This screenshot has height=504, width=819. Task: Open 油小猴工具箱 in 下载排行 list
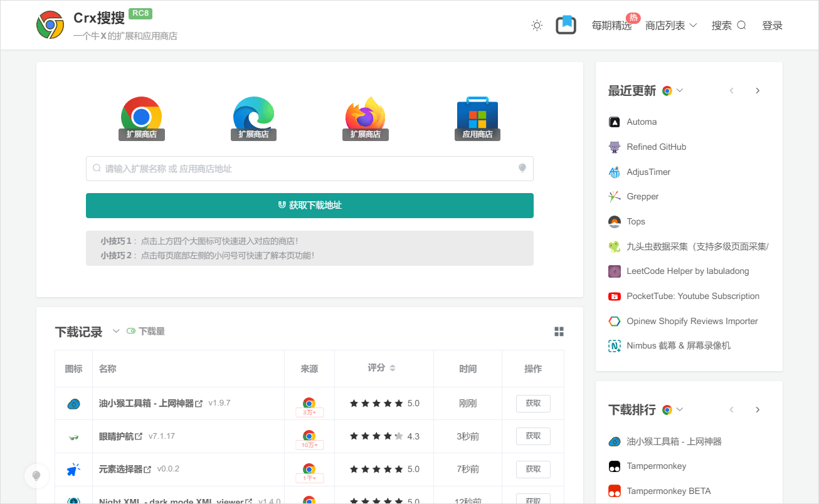(674, 441)
